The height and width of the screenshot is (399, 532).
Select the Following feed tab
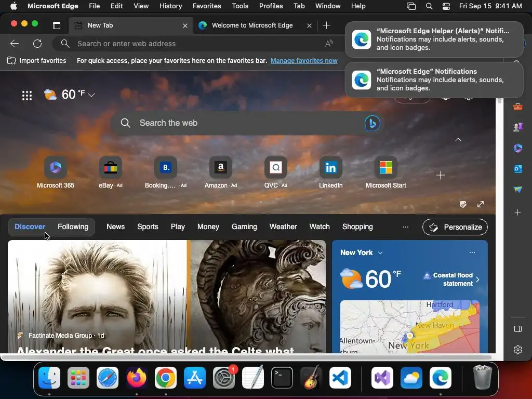click(x=73, y=227)
